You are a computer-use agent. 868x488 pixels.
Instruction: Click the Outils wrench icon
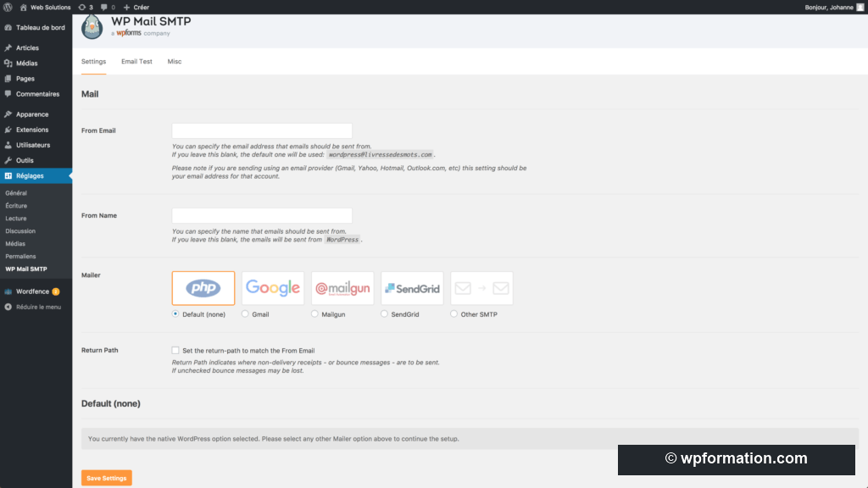tap(8, 160)
